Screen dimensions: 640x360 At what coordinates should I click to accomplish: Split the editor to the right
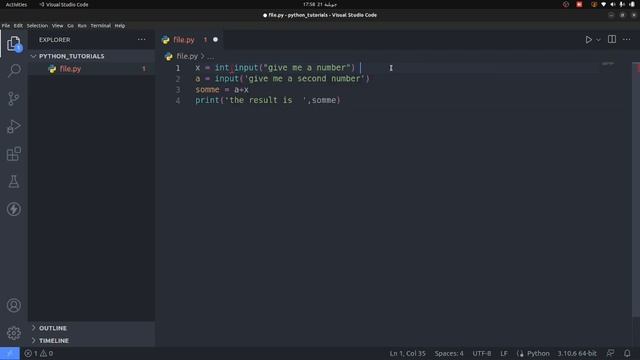tap(612, 40)
